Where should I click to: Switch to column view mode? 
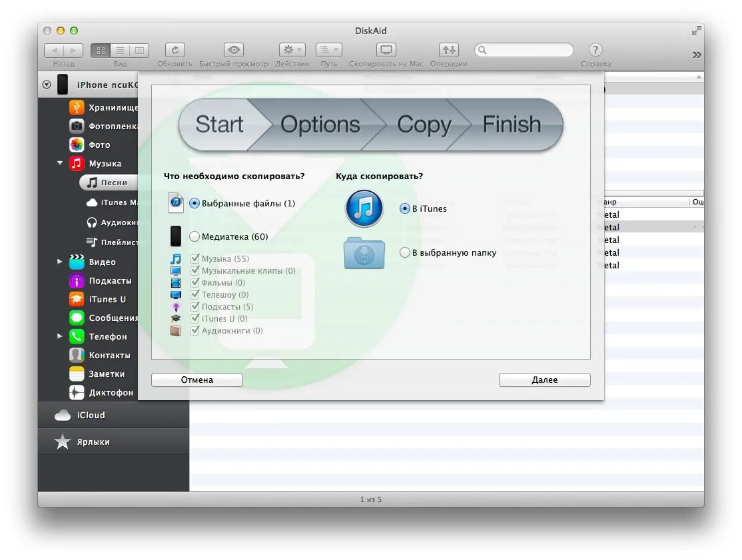click(140, 50)
